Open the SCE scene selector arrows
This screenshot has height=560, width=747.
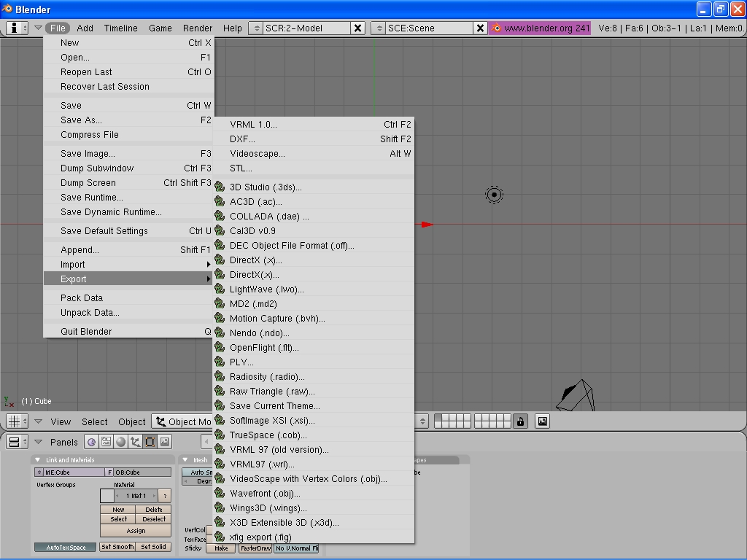(x=379, y=28)
